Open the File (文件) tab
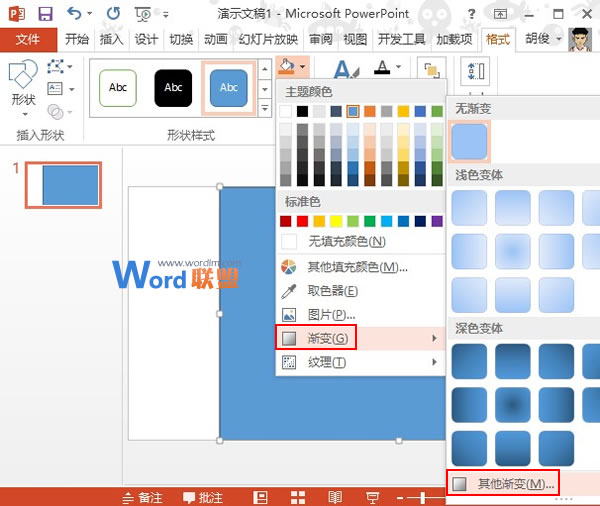The width and height of the screenshot is (600, 506). point(28,40)
